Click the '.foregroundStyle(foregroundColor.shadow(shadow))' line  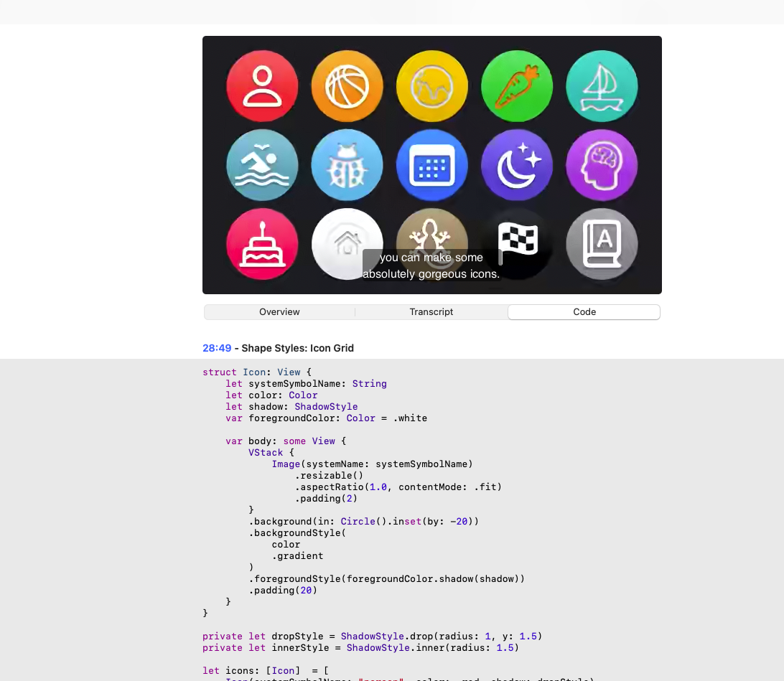tap(386, 579)
